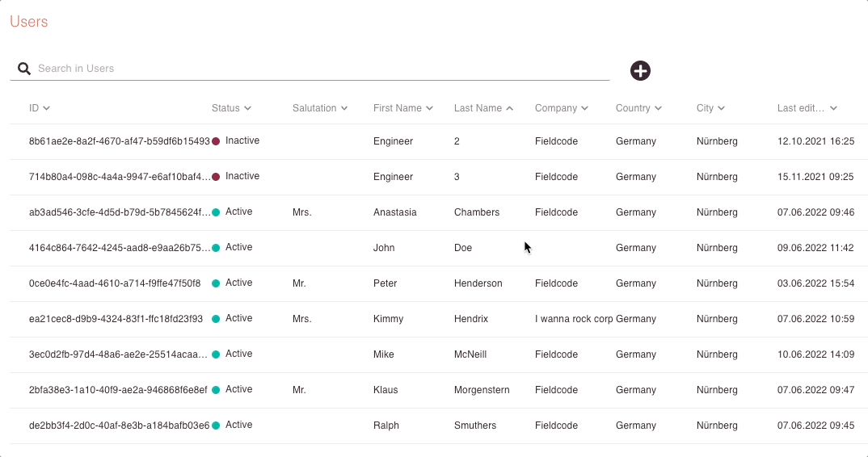This screenshot has width=868, height=457.
Task: Sort by the First Name column header
Action: (x=398, y=108)
